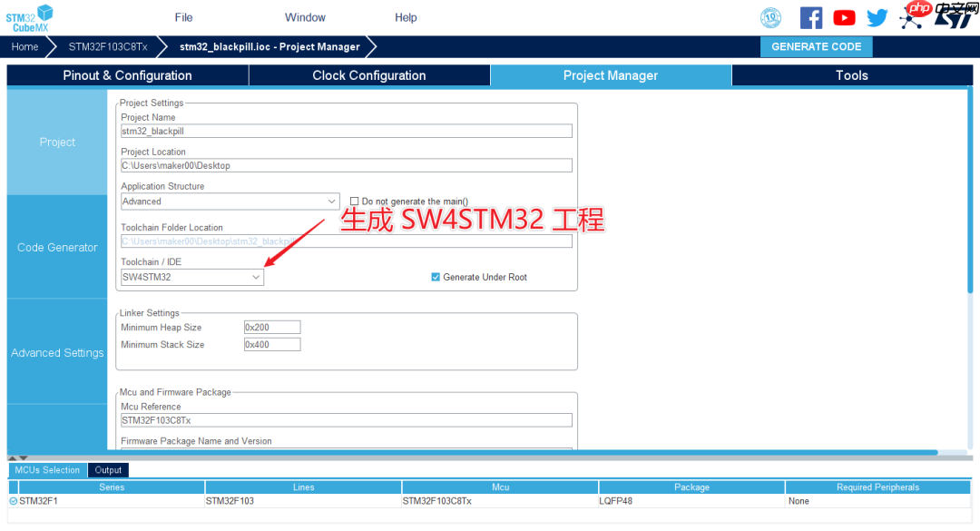This screenshot has height=531, width=980.
Task: Switch to Clock Configuration tab
Action: point(368,75)
